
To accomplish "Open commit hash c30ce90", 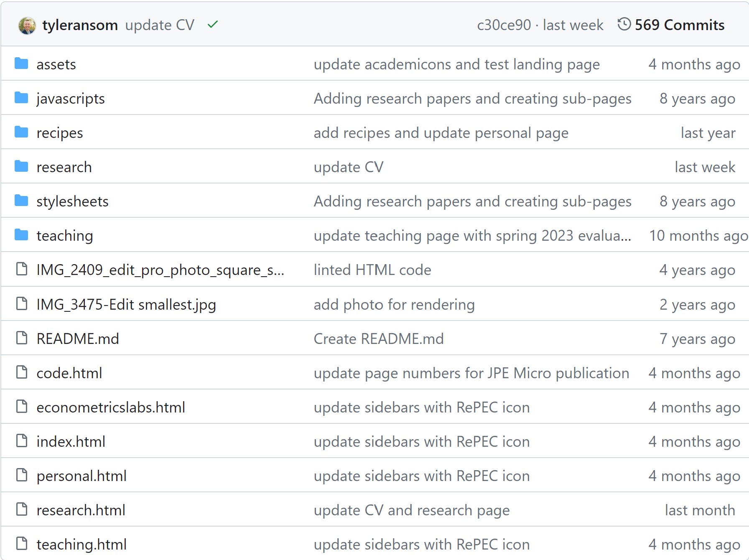I will pyautogui.click(x=504, y=25).
